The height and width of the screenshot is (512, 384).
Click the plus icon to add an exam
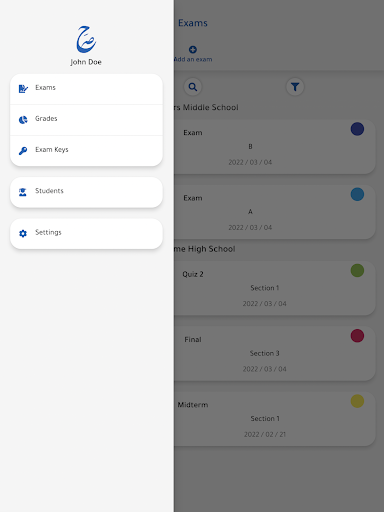pyautogui.click(x=193, y=50)
